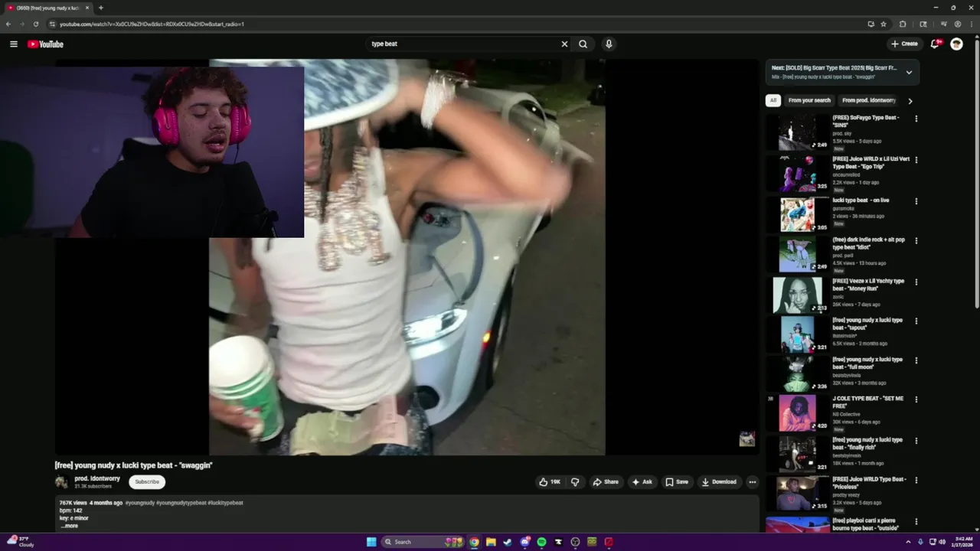Select the From your search chip

pyautogui.click(x=809, y=100)
